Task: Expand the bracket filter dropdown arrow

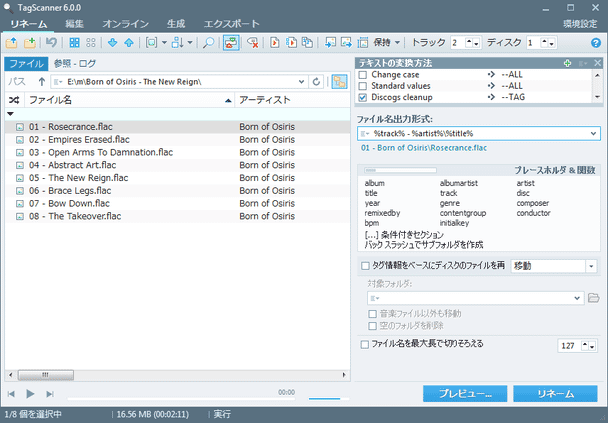Action: 164,43
